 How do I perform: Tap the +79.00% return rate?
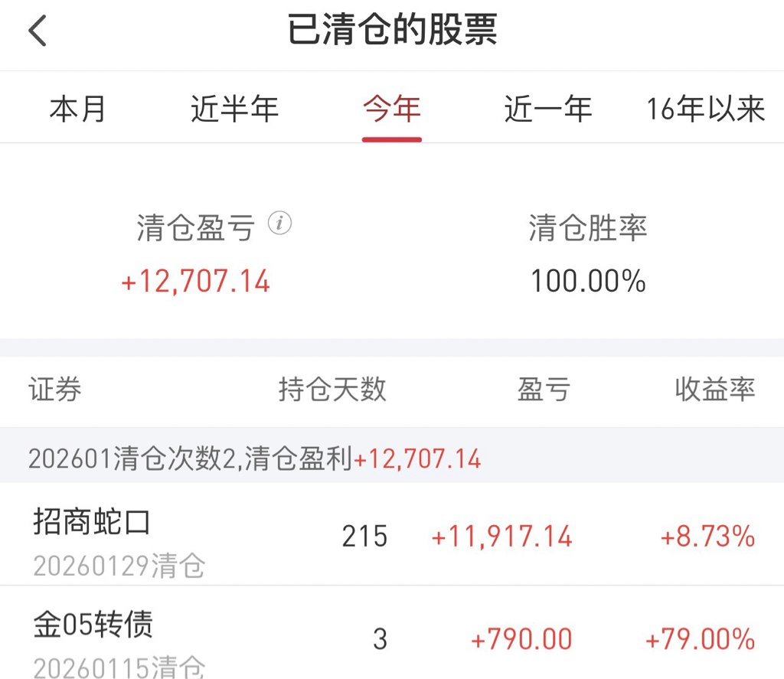click(x=700, y=639)
